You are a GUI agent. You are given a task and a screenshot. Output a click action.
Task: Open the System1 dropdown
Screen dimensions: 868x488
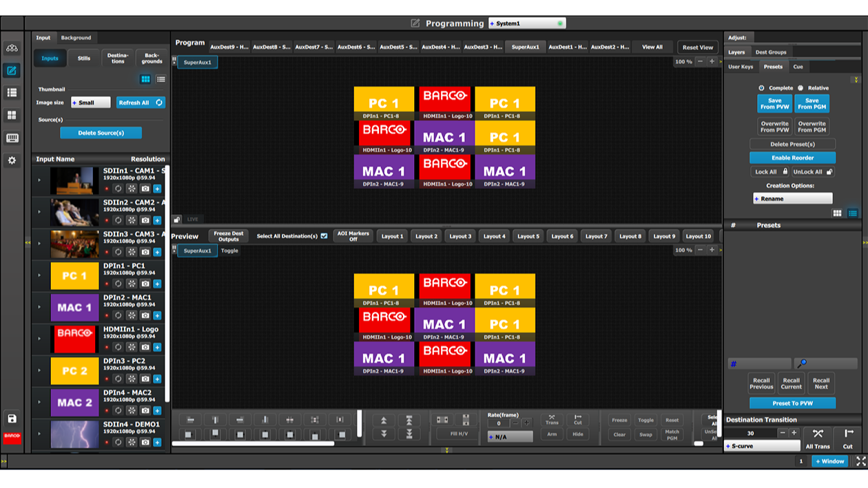527,23
